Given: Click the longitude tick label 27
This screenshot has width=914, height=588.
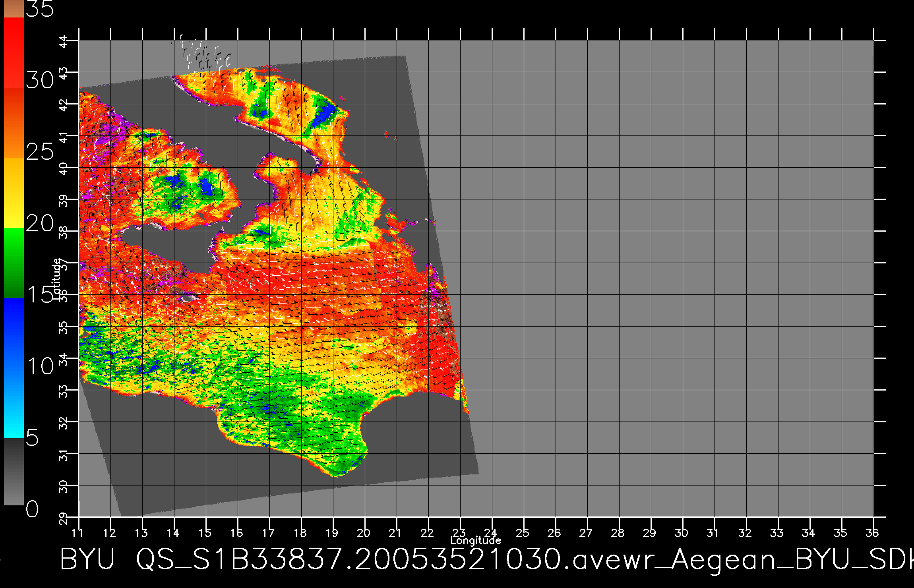Looking at the screenshot, I should tap(586, 533).
